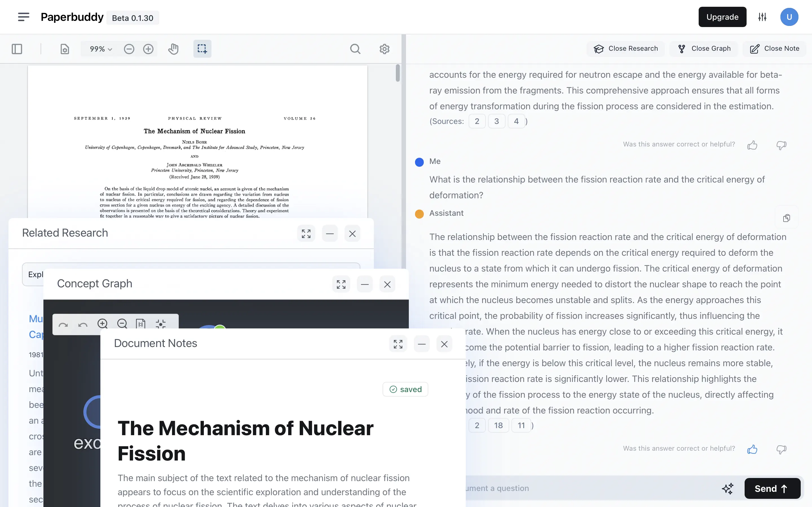Image resolution: width=812 pixels, height=507 pixels.
Task: Open PDF search with the magnifier icon
Action: tap(355, 49)
